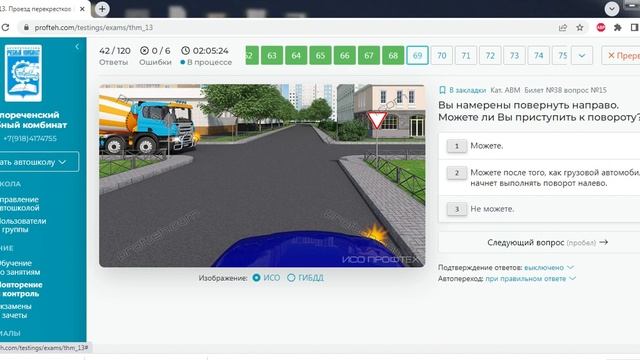Jump to question 74

(x=539, y=56)
